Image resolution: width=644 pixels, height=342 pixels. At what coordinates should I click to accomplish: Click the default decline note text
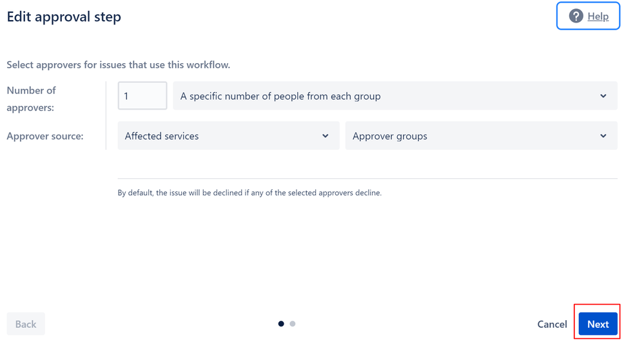pos(249,193)
